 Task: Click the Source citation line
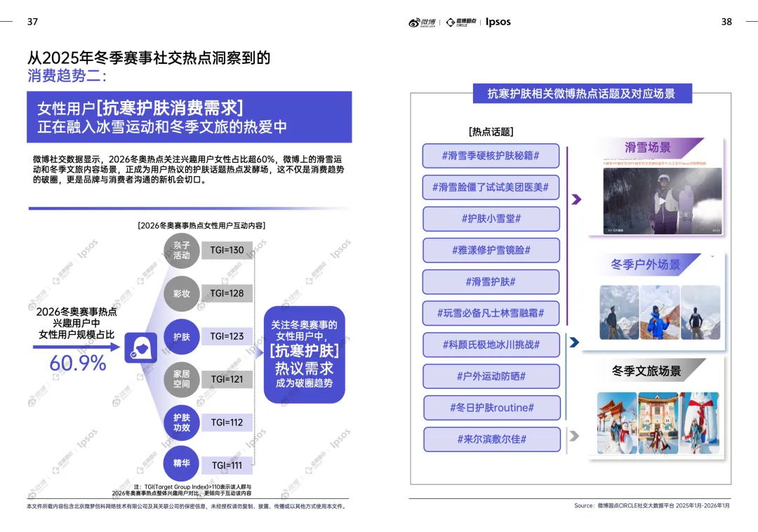[651, 505]
